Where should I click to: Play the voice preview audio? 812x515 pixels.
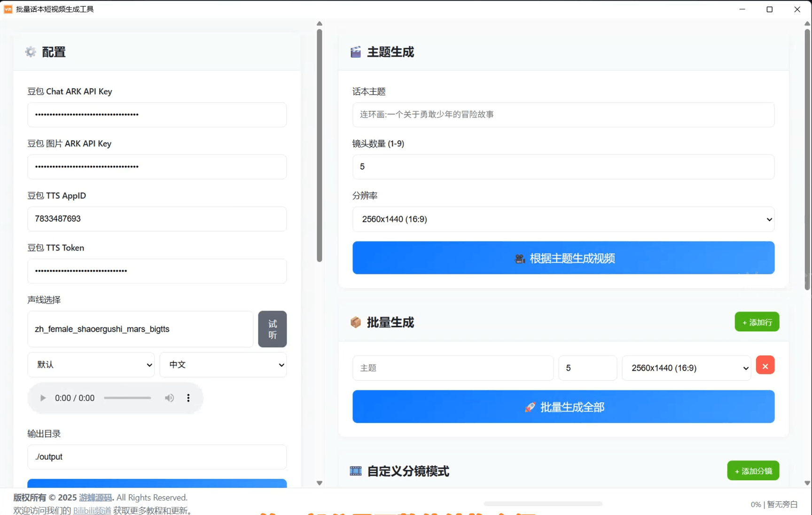pyautogui.click(x=43, y=398)
